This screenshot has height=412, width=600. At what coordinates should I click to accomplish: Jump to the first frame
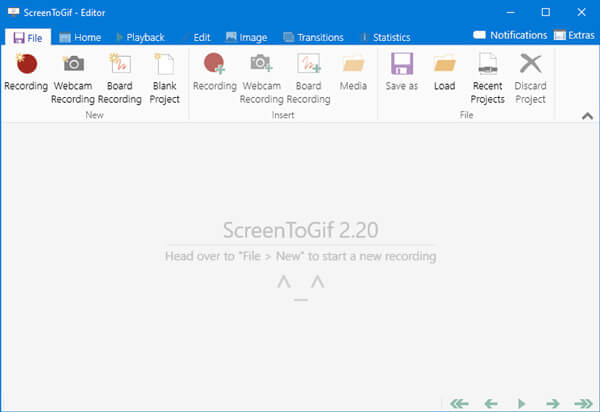(460, 403)
